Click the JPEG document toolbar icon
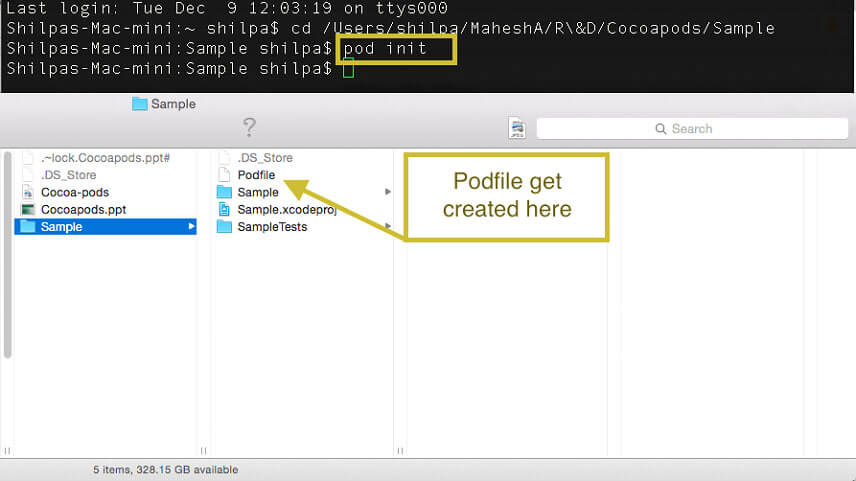This screenshot has height=481, width=856. coord(517,128)
